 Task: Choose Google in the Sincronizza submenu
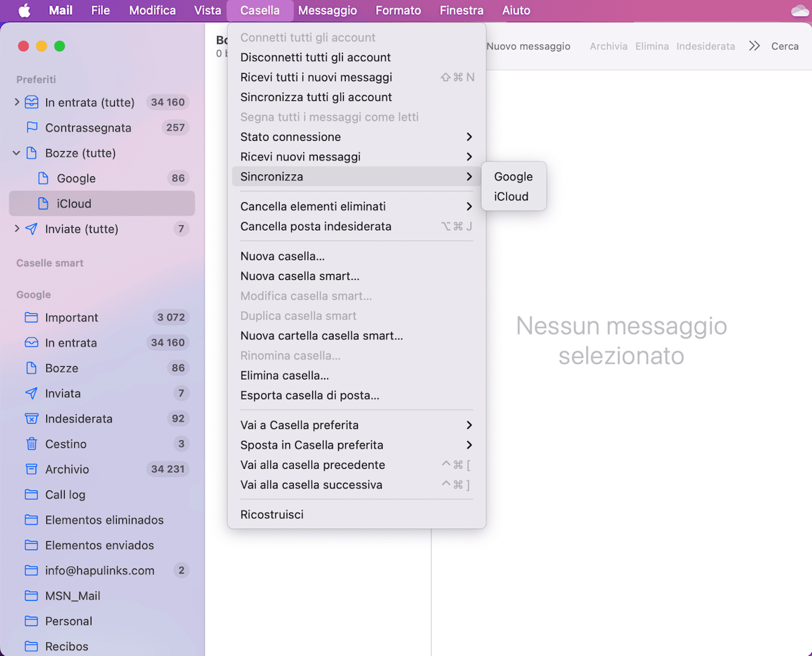coord(514,177)
